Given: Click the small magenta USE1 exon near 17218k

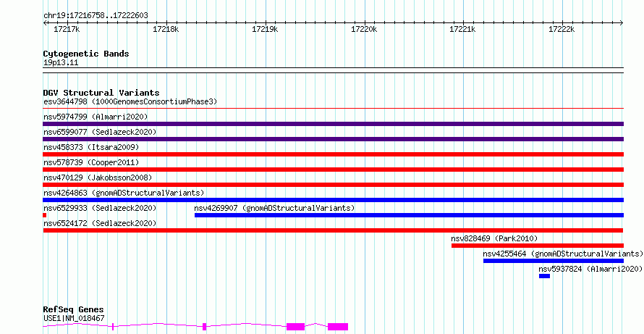Looking at the screenshot, I should pos(205,327).
